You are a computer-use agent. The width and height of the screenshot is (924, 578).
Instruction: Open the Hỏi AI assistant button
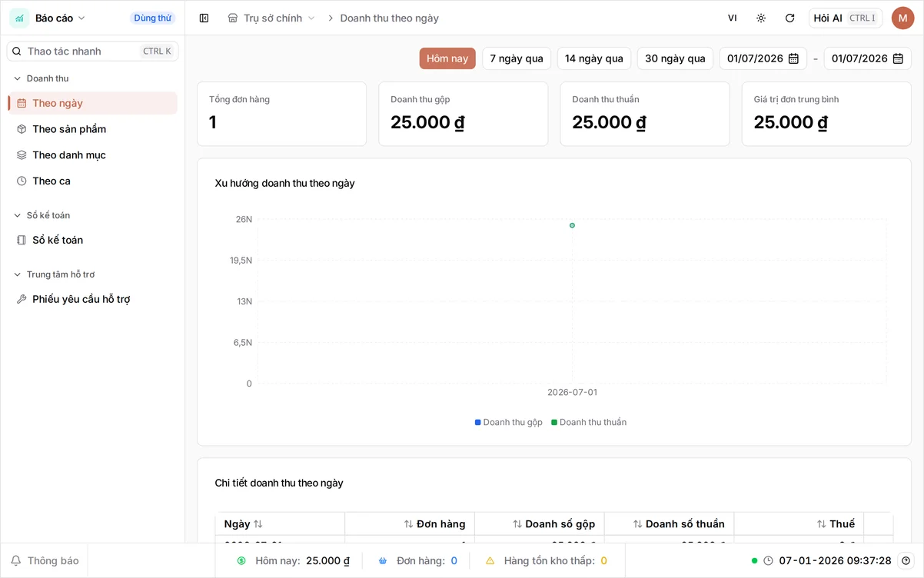click(845, 18)
